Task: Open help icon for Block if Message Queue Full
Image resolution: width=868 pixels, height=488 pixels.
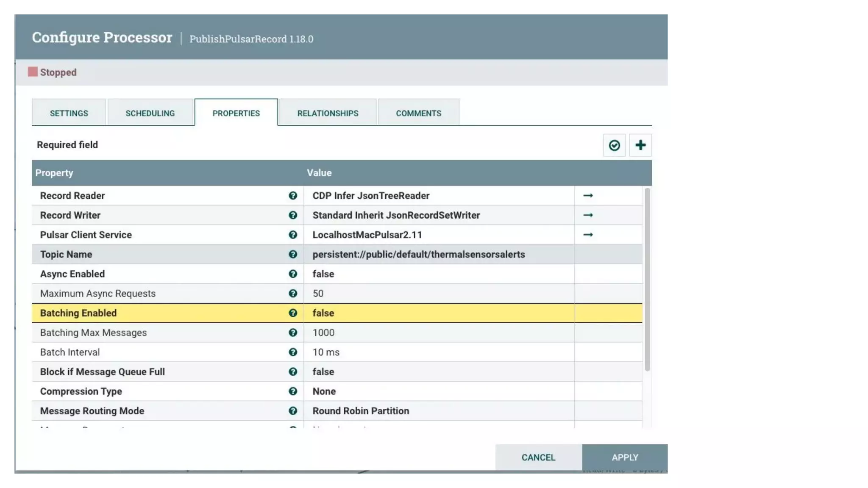Action: (x=293, y=372)
